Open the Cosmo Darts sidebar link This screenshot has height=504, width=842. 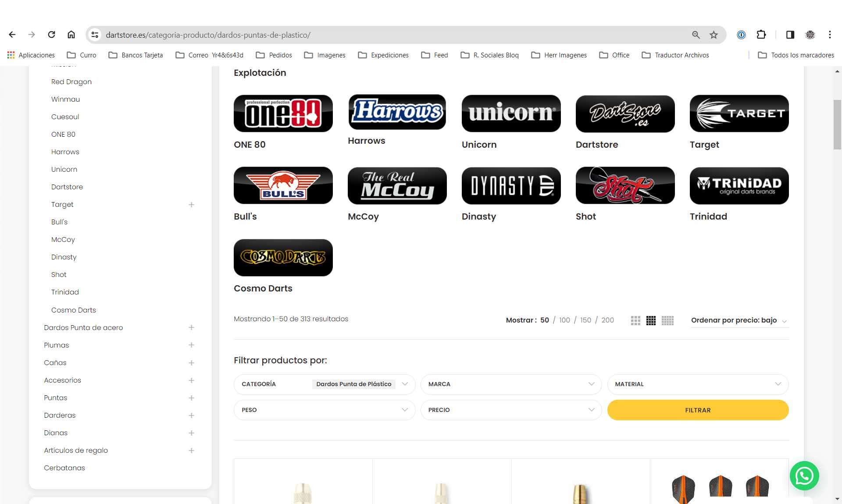[x=73, y=310]
